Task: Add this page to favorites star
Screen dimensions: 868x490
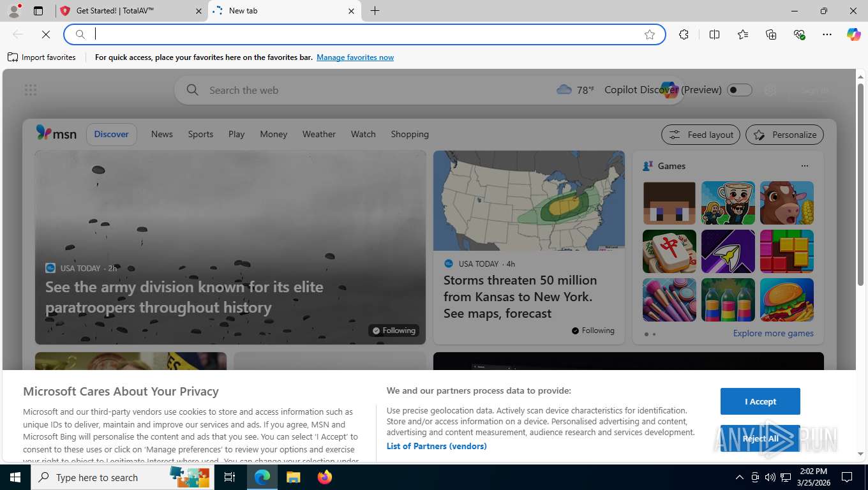Action: point(650,34)
